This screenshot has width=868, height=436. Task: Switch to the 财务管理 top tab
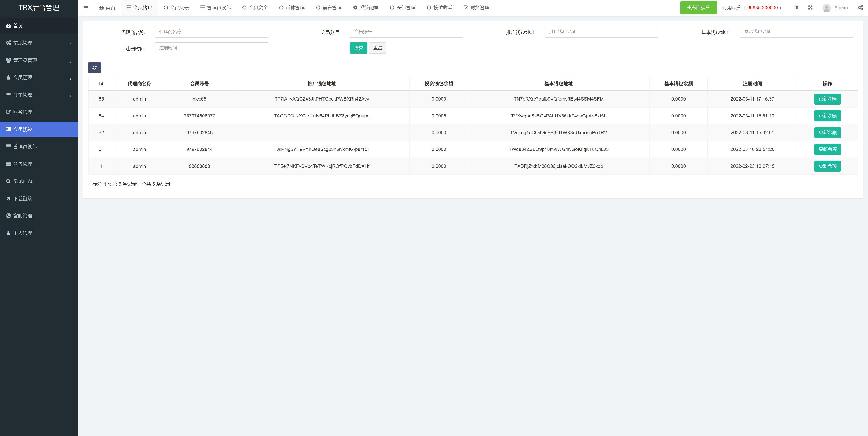coord(476,7)
